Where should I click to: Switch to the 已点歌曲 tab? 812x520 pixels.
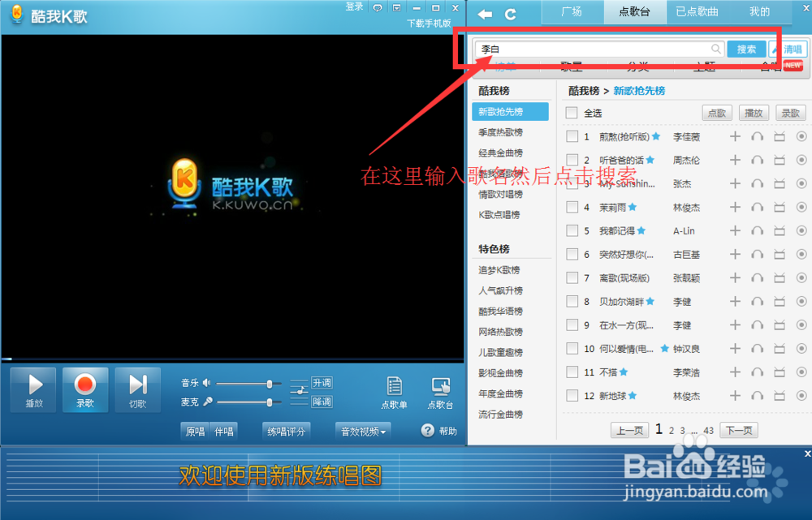pos(697,12)
